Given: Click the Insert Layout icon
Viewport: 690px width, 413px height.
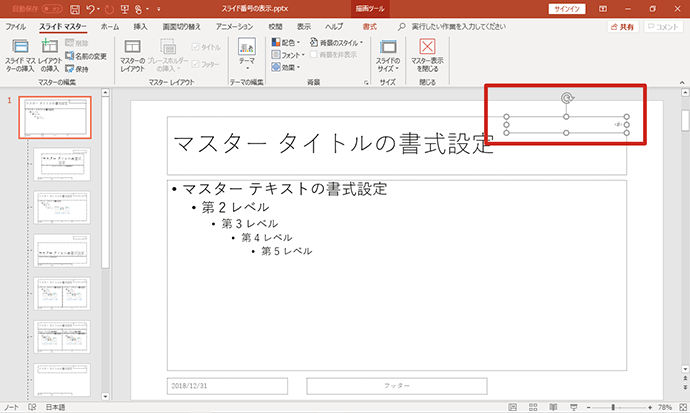Looking at the screenshot, I should (x=49, y=46).
